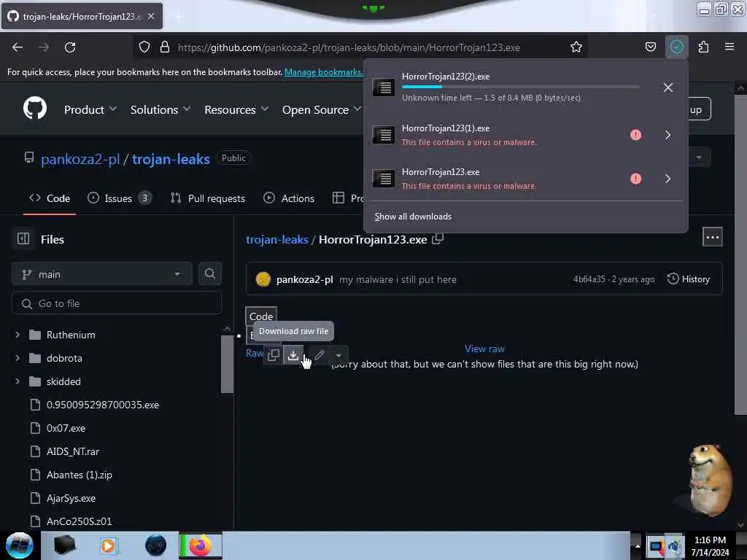Viewport: 747px width, 560px height.
Task: Open the Firefox hamburger menu
Action: click(x=729, y=47)
